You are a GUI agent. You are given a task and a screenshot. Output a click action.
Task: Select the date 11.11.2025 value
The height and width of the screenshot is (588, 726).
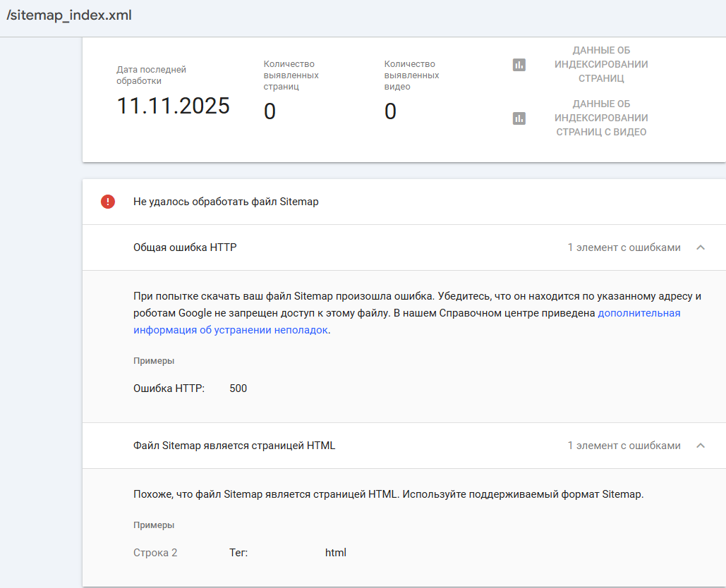(173, 106)
